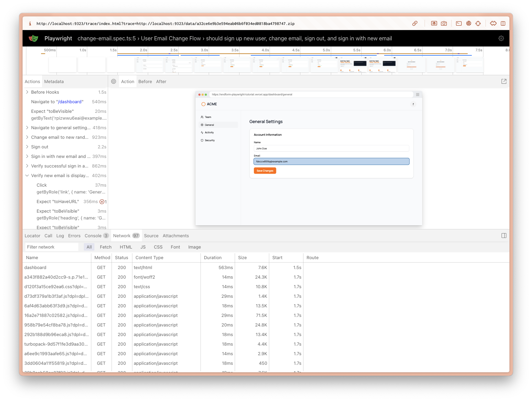Expand the Before Hooks action
Image resolution: width=532 pixels, height=401 pixels.
[x=27, y=92]
